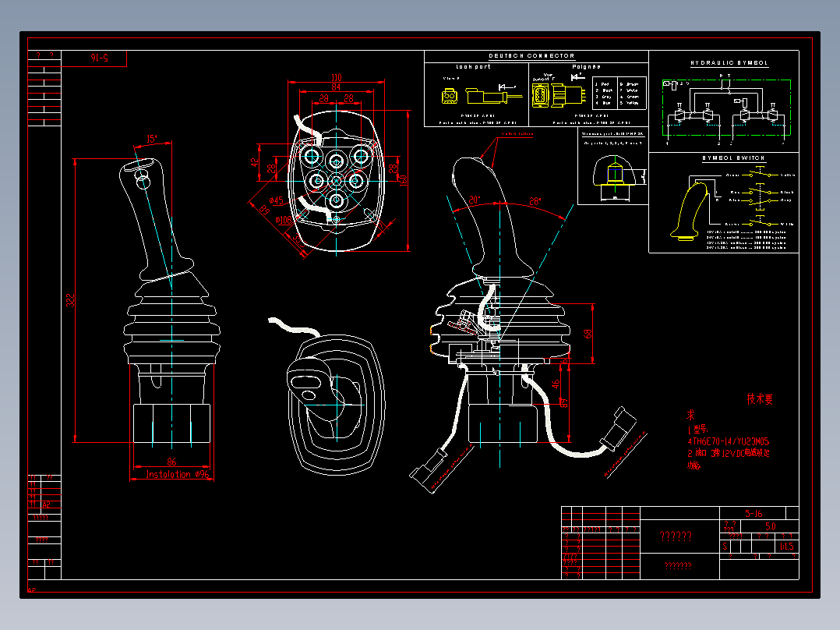
Task: Select the 20° angle dimension
Action: [x=475, y=200]
